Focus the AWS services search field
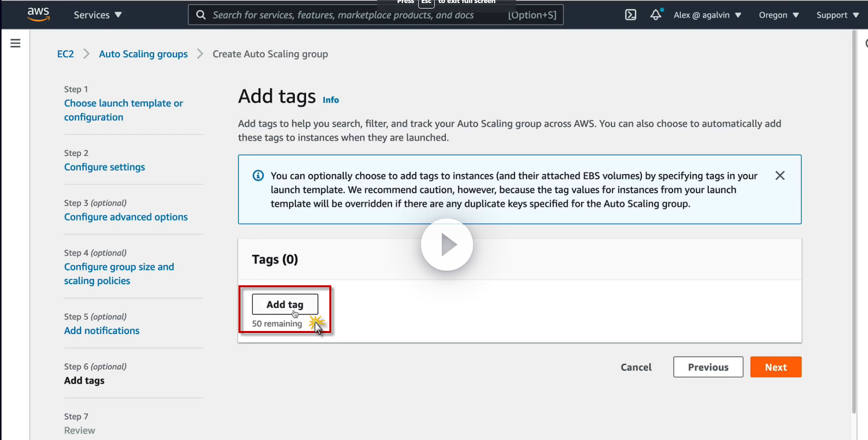This screenshot has width=868, height=440. point(351,15)
